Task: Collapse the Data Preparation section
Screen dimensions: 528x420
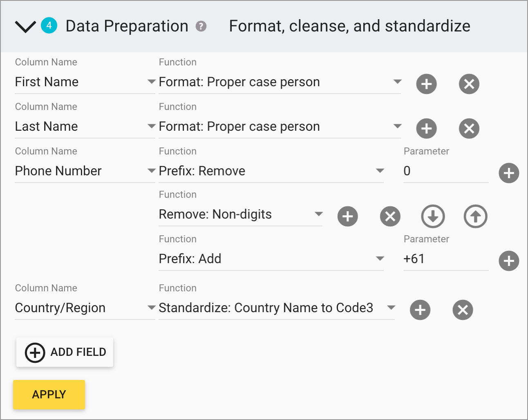Action: tap(25, 26)
